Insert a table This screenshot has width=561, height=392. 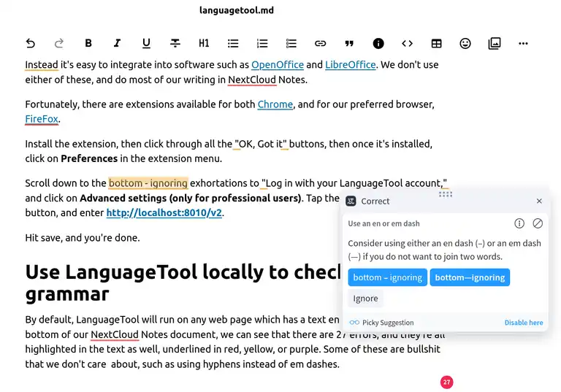[x=436, y=43]
